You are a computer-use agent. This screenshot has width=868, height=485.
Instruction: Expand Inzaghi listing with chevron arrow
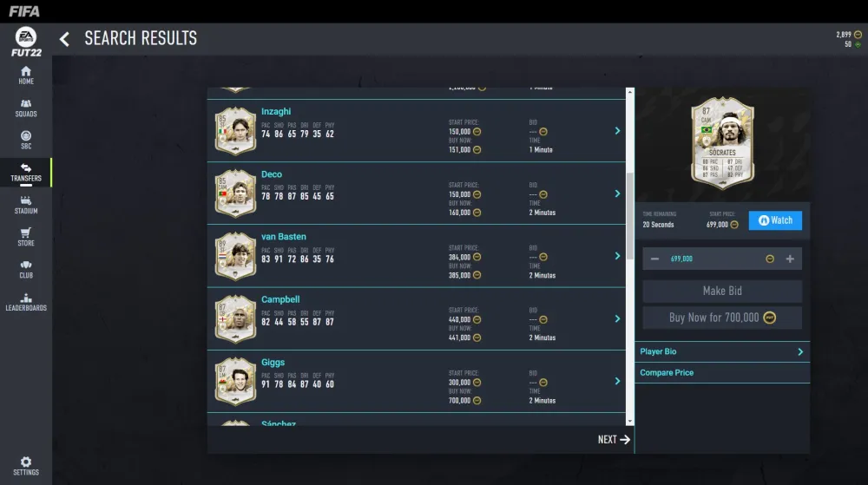(x=617, y=131)
